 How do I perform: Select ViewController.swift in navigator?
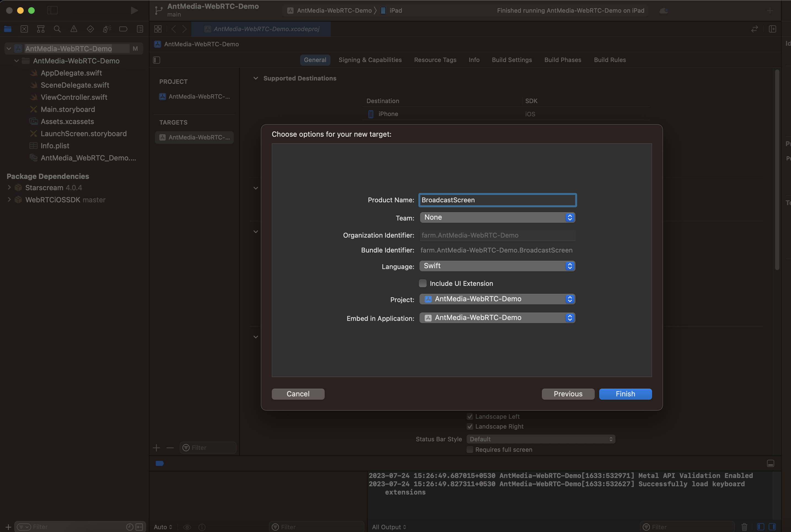click(74, 97)
